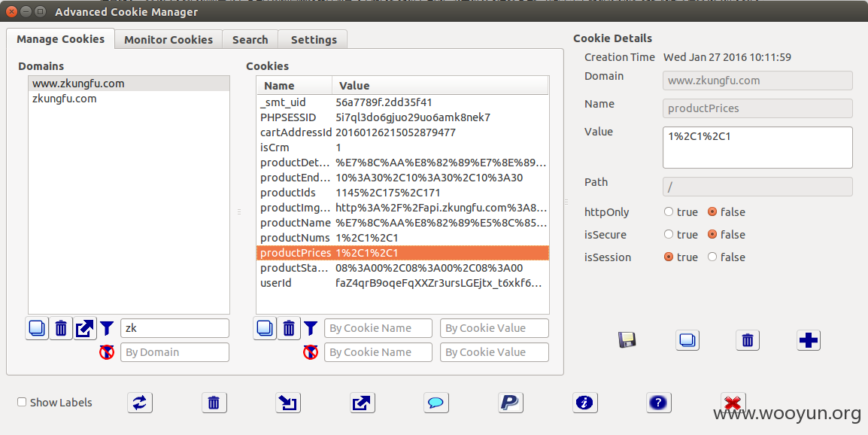Screen dimensions: 868x435
Task: Set isSecure to true
Action: (669, 234)
